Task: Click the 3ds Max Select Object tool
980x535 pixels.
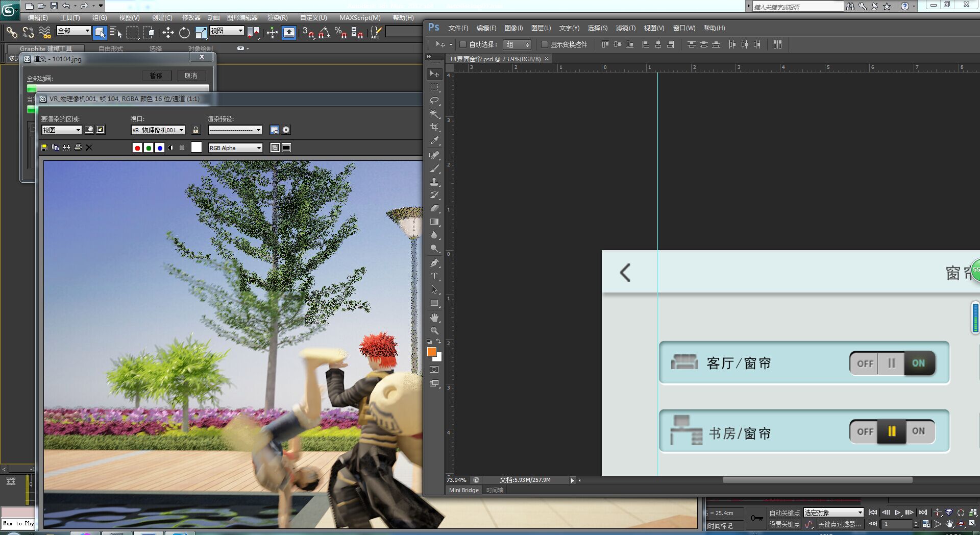Action: click(x=100, y=33)
